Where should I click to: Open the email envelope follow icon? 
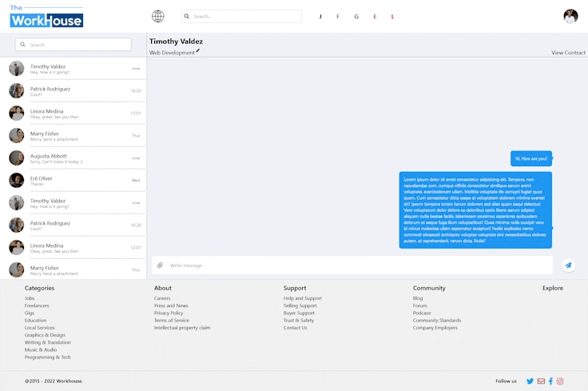[541, 381]
